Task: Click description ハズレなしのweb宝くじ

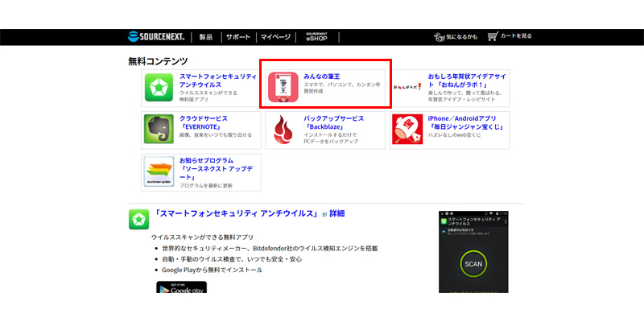Action: tap(454, 135)
